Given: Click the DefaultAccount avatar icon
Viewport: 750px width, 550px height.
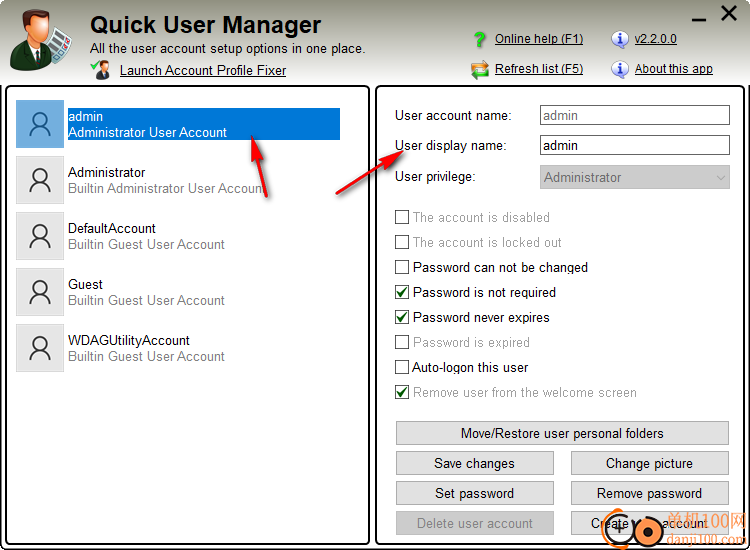Looking at the screenshot, I should pos(40,236).
